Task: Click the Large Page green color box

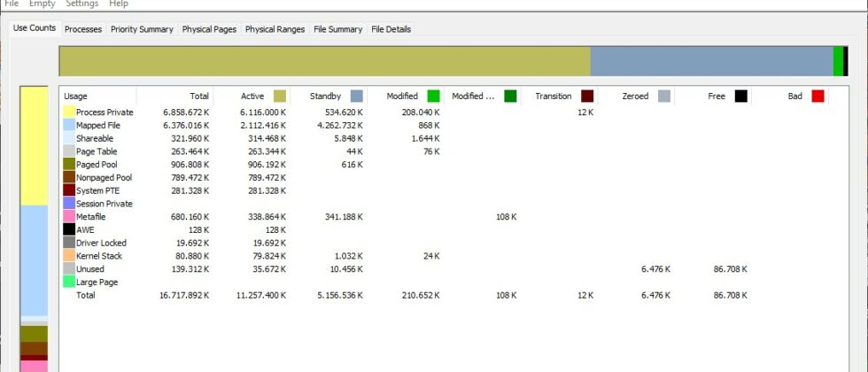Action: pyautogui.click(x=69, y=282)
